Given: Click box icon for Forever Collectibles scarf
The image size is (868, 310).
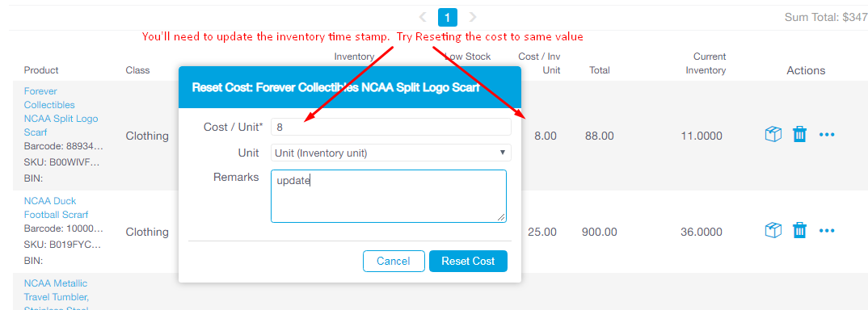Looking at the screenshot, I should [773, 134].
